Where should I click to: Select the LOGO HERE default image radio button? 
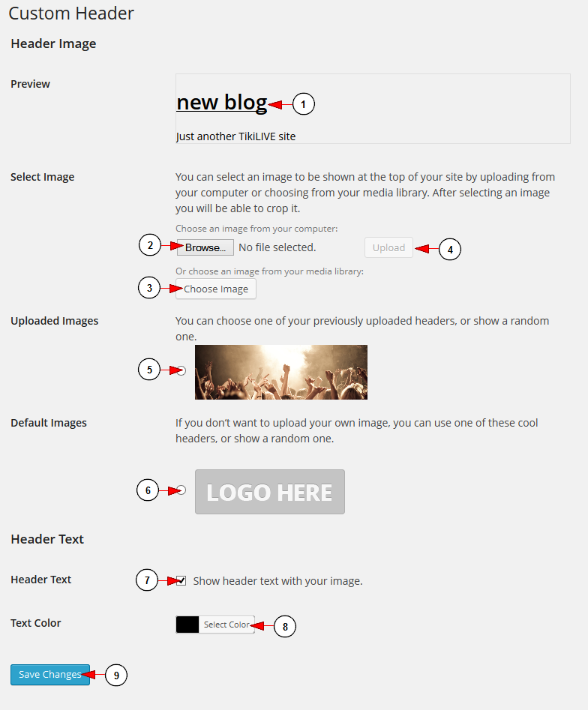point(181,490)
